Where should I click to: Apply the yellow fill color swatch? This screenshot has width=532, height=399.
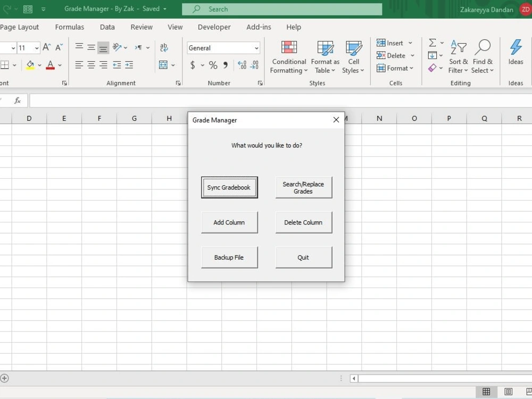tap(30, 65)
